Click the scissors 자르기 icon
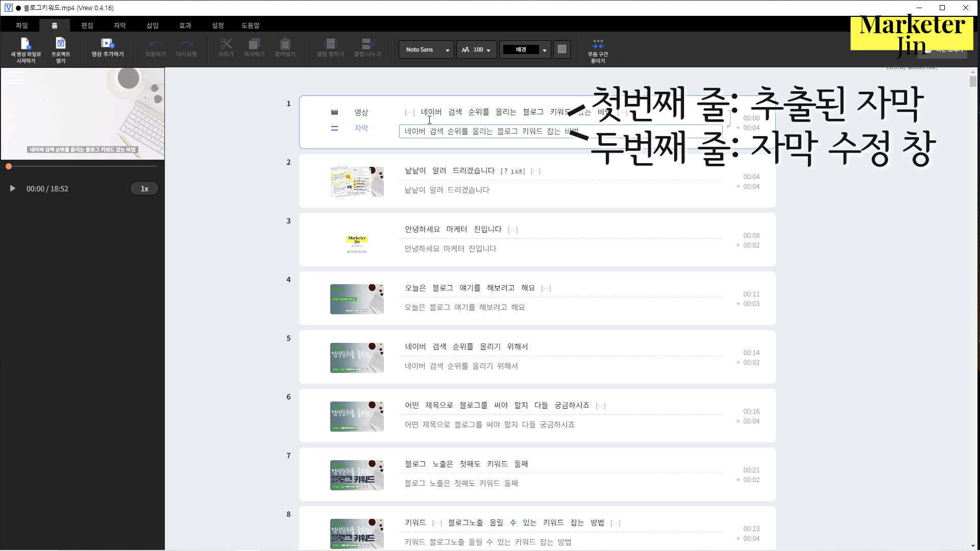This screenshot has width=980, height=551. 226,44
